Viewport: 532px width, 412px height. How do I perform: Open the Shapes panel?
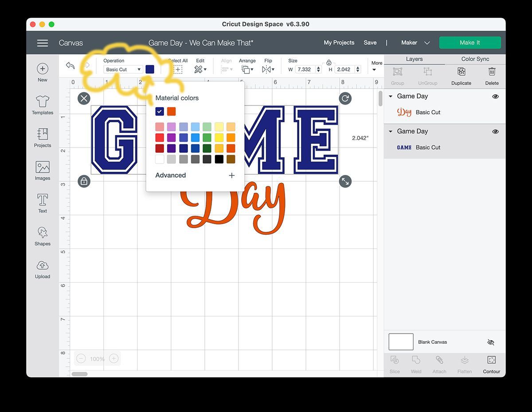click(x=43, y=237)
